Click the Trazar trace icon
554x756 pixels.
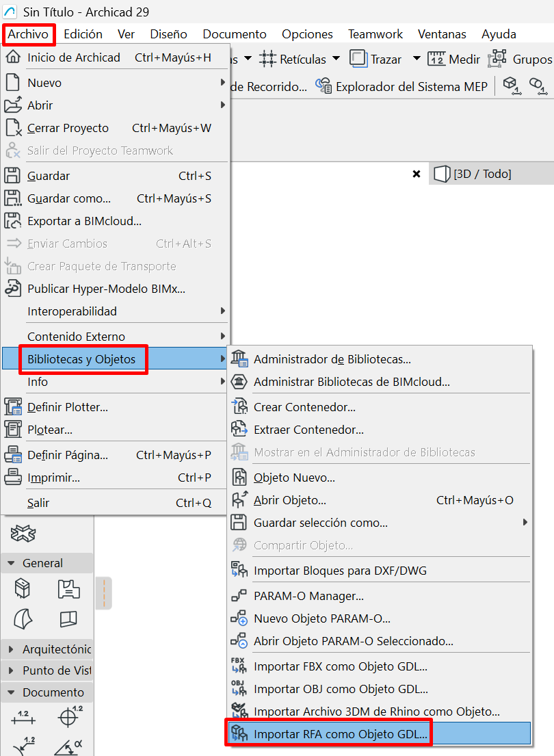358,60
